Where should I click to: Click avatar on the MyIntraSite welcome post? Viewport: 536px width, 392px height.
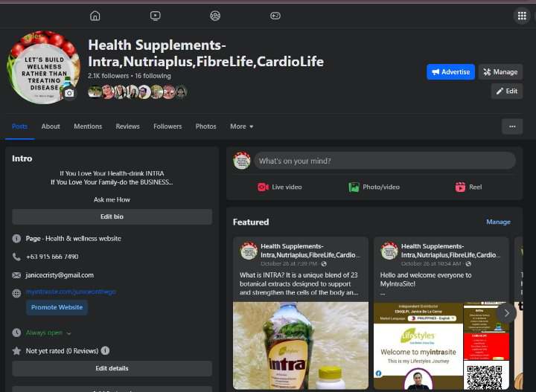pyautogui.click(x=389, y=251)
